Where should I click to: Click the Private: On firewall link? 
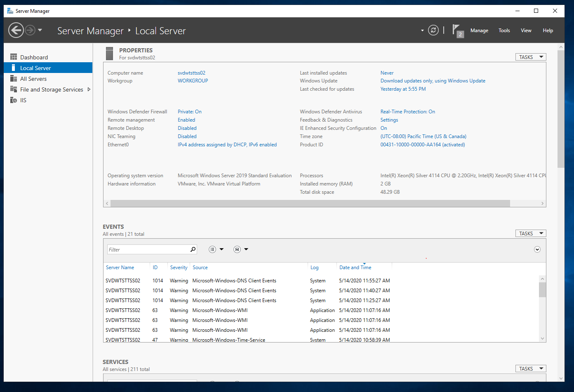[190, 112]
